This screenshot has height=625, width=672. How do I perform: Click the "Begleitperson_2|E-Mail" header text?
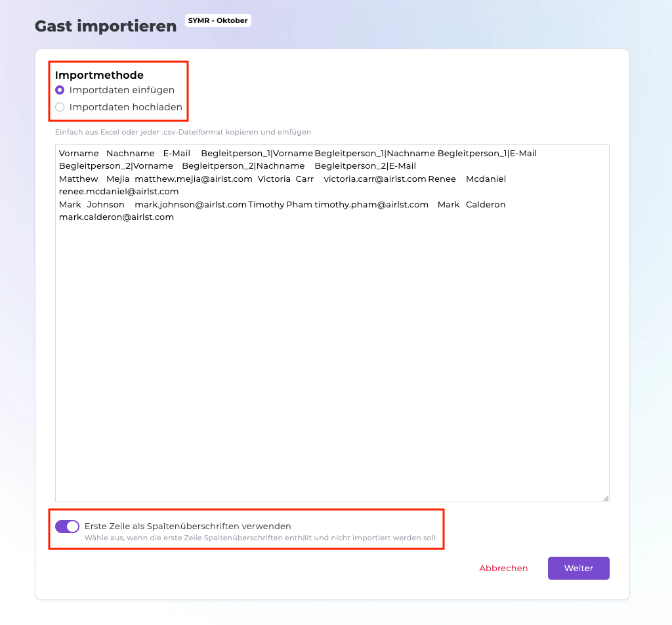[365, 166]
